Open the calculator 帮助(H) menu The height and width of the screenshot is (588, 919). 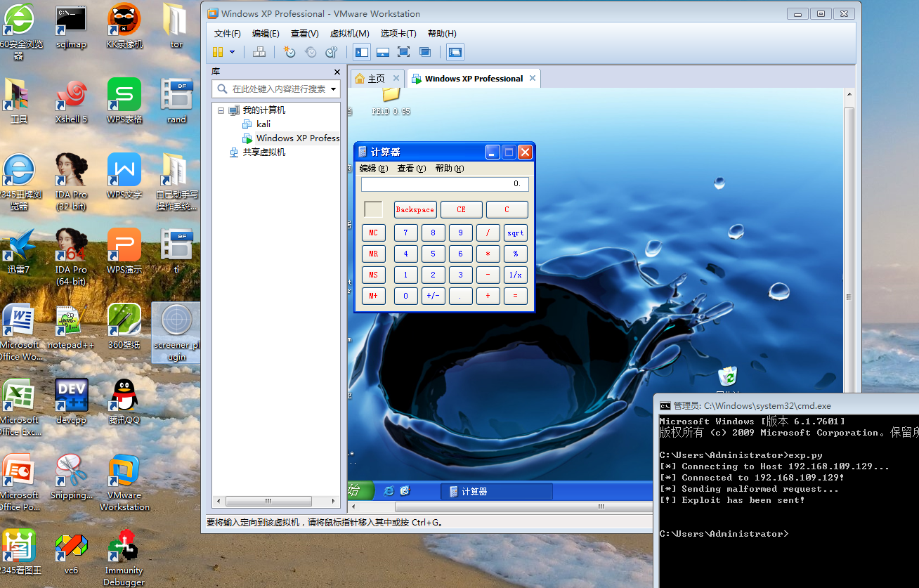coord(450,169)
